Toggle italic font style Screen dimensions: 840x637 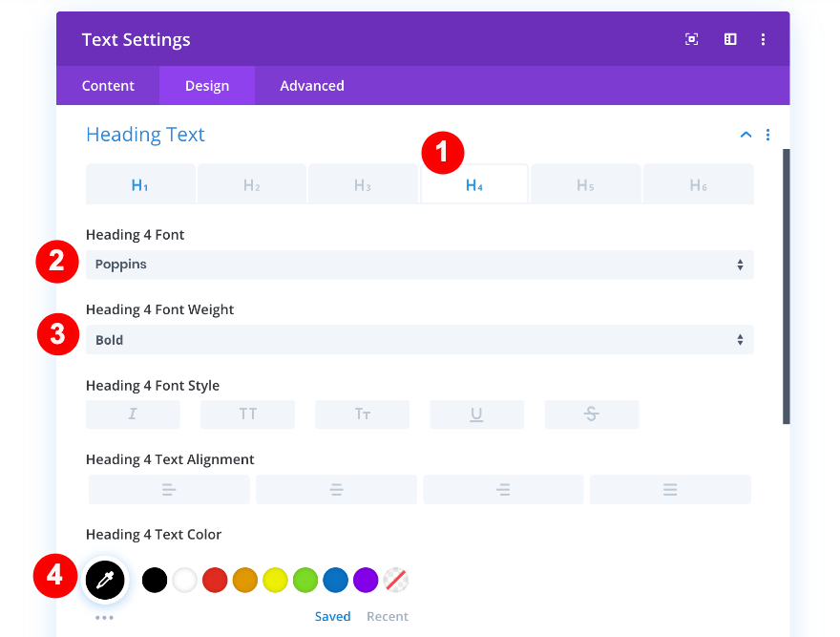pyautogui.click(x=133, y=414)
